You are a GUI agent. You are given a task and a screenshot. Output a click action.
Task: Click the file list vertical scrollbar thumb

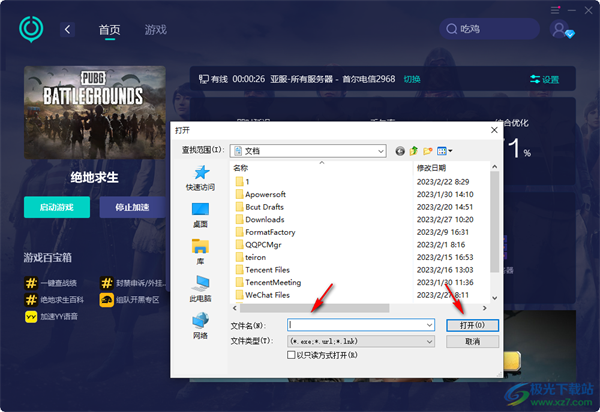tap(494, 222)
